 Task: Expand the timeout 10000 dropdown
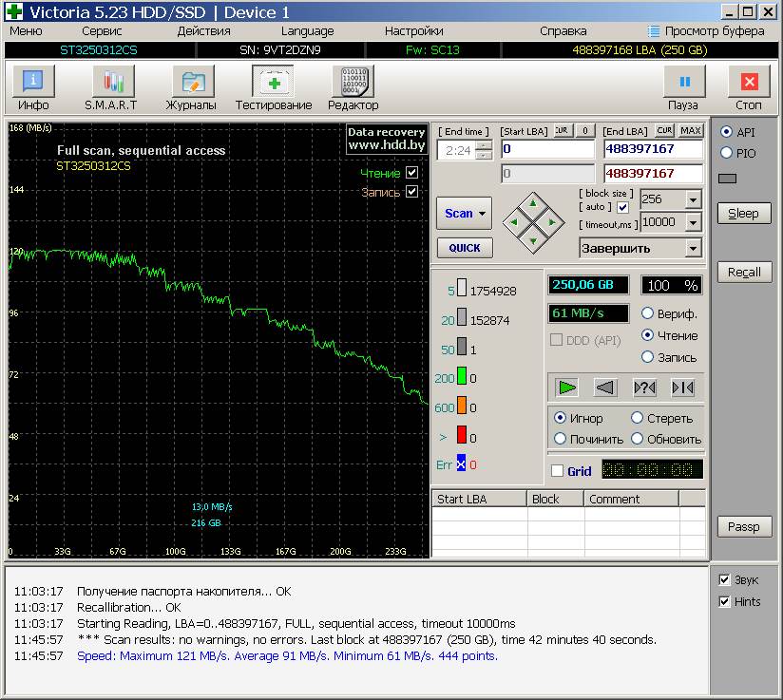[x=693, y=222]
